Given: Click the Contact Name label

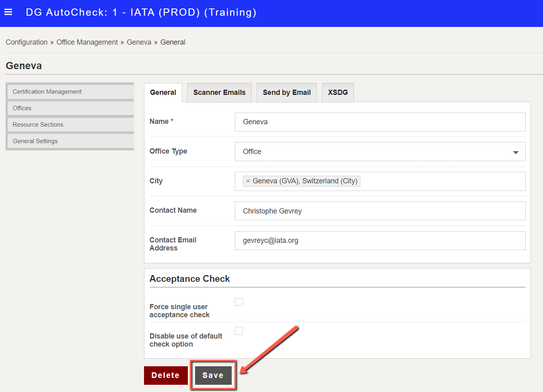Looking at the screenshot, I should [x=173, y=210].
